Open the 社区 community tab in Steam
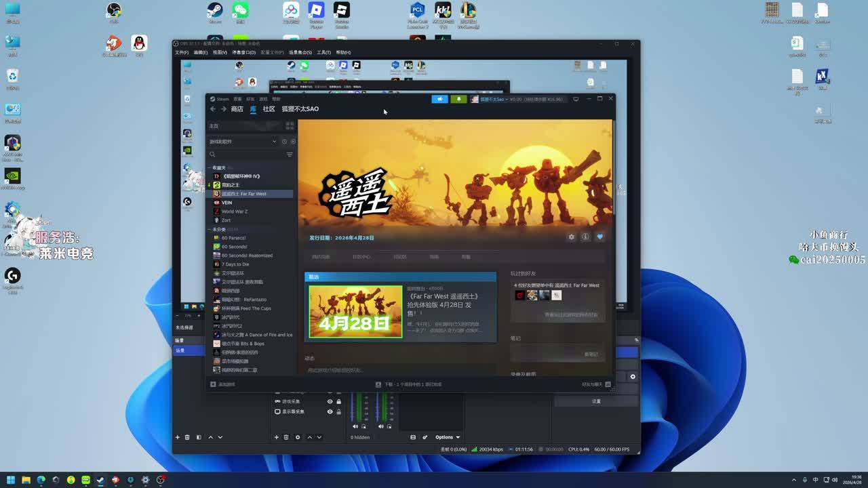The width and height of the screenshot is (868, 488). (x=269, y=109)
